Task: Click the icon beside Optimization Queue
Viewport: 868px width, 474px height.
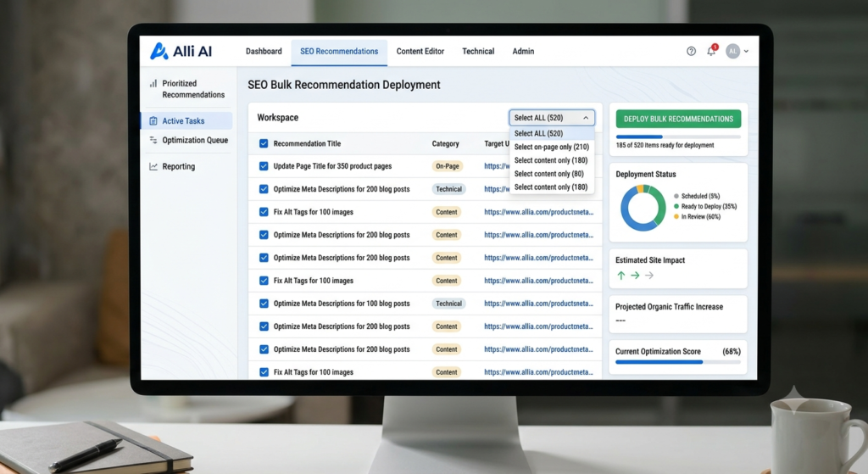Action: pos(153,140)
